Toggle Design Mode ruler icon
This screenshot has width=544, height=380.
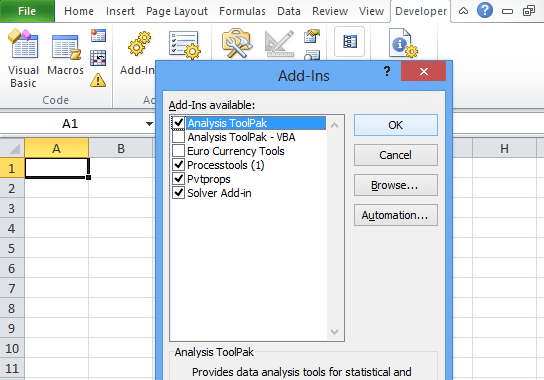click(x=279, y=44)
